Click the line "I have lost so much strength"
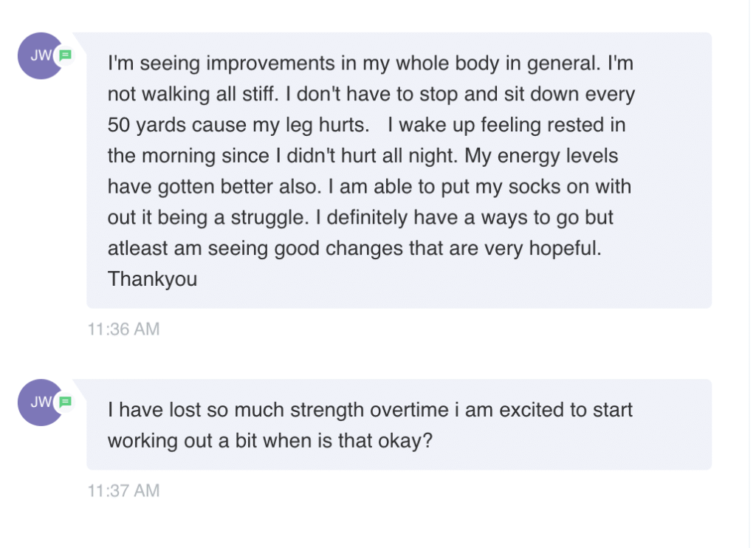 [370, 411]
